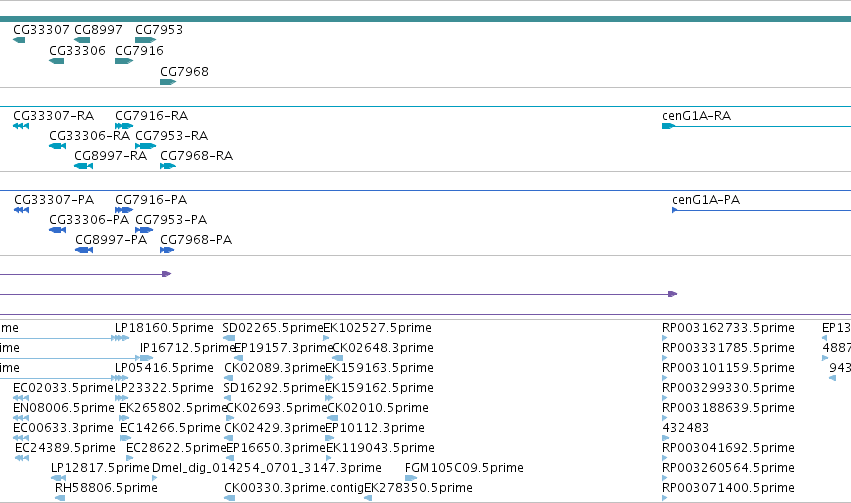This screenshot has width=851, height=503.
Task: Select the short purple arrow feature end
Action: point(167,274)
